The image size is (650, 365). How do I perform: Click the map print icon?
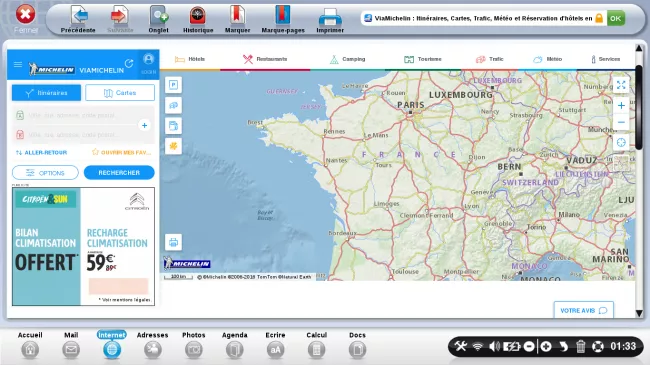(x=173, y=242)
